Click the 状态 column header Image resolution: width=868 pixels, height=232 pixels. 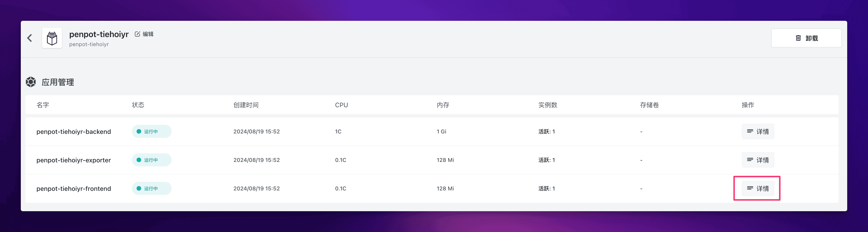click(x=138, y=105)
